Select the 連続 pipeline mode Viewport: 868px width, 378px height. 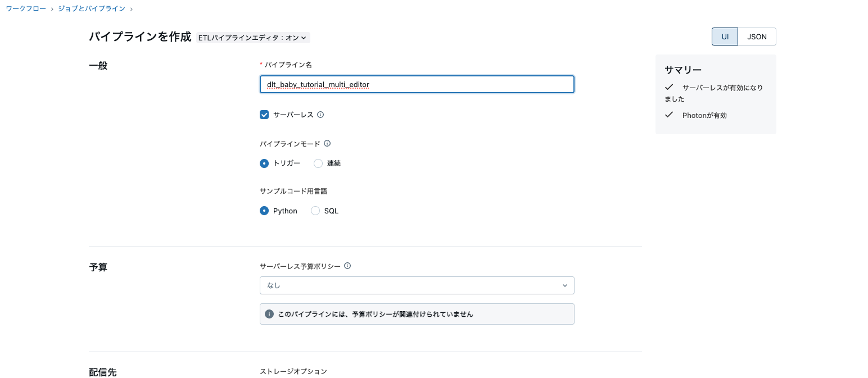pos(318,163)
